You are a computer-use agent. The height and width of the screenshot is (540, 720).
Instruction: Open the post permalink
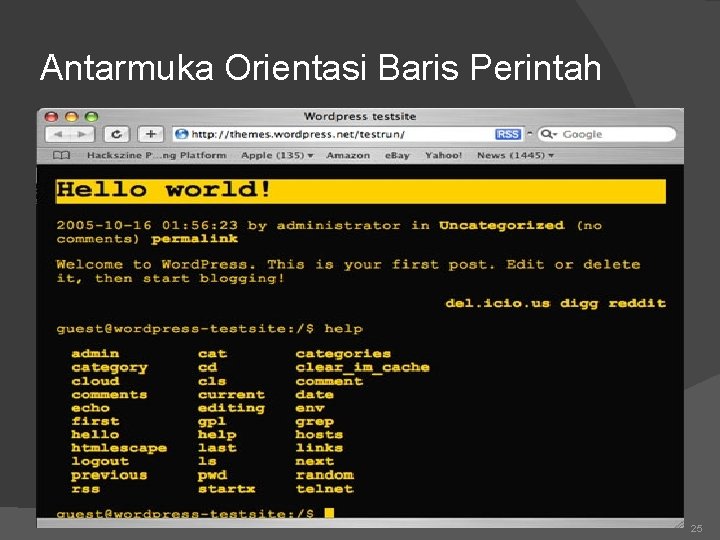click(194, 239)
